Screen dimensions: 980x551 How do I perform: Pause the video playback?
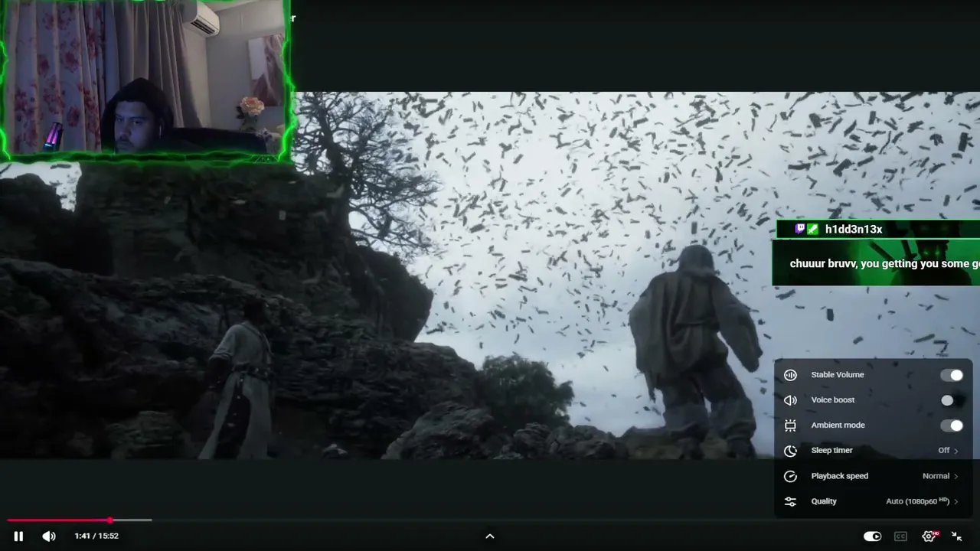[18, 536]
